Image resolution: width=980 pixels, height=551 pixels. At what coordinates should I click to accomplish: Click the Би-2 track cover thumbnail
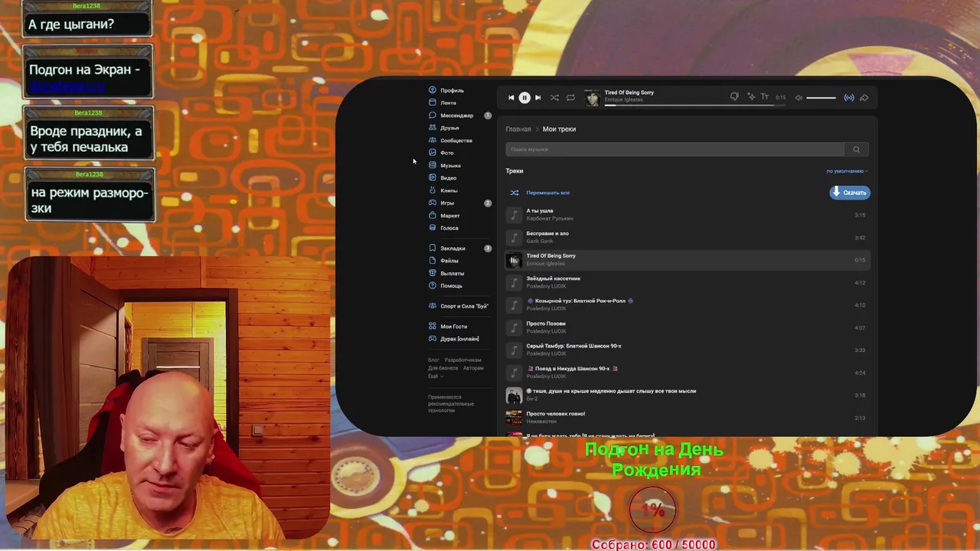[x=514, y=396]
